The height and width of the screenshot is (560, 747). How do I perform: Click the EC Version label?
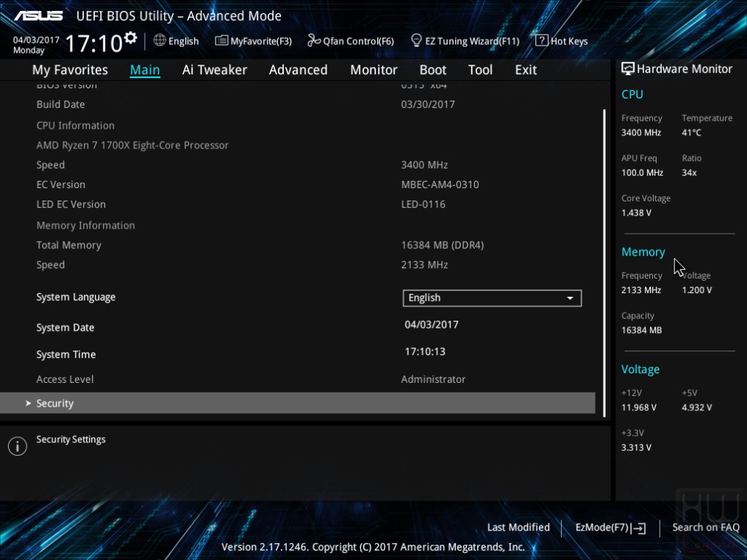click(x=60, y=184)
